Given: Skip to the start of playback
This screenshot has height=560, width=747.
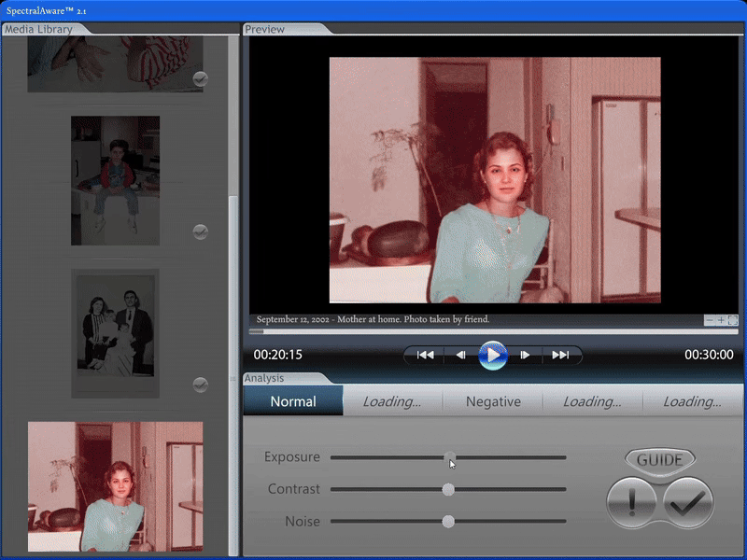Looking at the screenshot, I should pyautogui.click(x=425, y=355).
